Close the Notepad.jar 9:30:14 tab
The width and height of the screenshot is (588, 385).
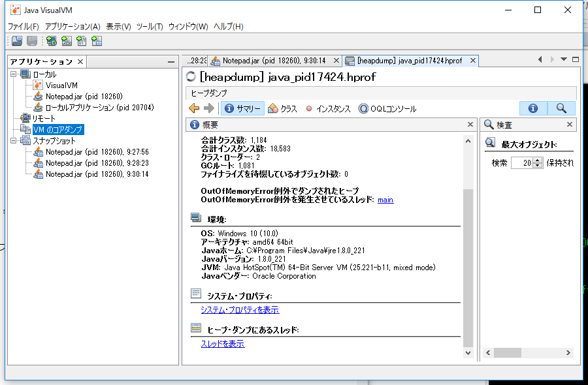pyautogui.click(x=336, y=60)
